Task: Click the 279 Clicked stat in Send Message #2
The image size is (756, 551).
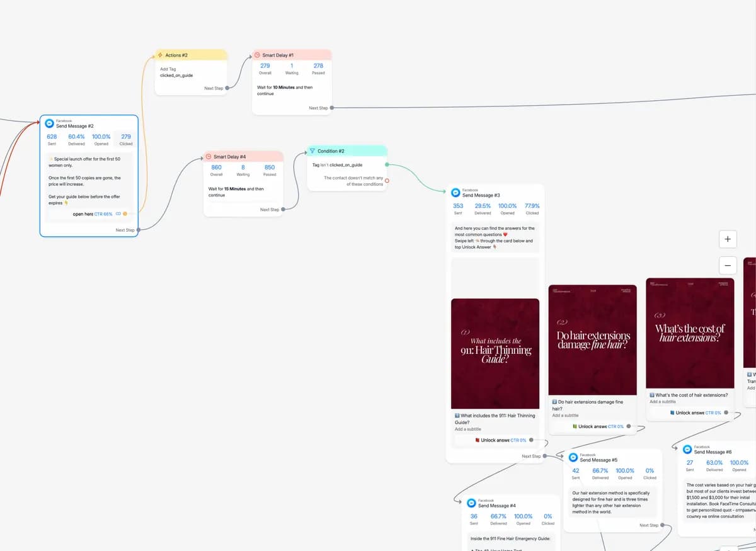Action: [x=126, y=139]
